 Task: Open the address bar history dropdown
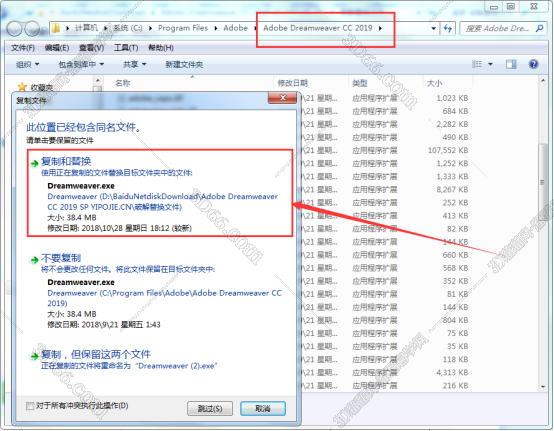click(x=434, y=28)
